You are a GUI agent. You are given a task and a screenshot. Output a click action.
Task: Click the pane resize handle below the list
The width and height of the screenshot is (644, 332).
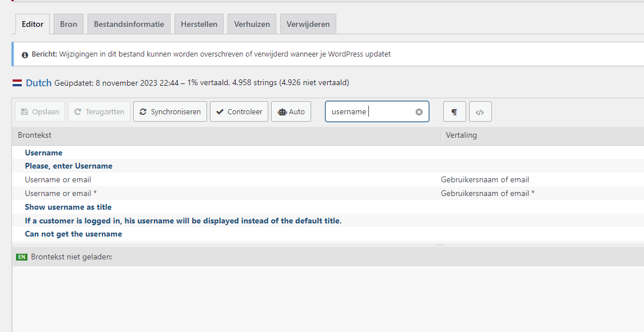[440, 245]
